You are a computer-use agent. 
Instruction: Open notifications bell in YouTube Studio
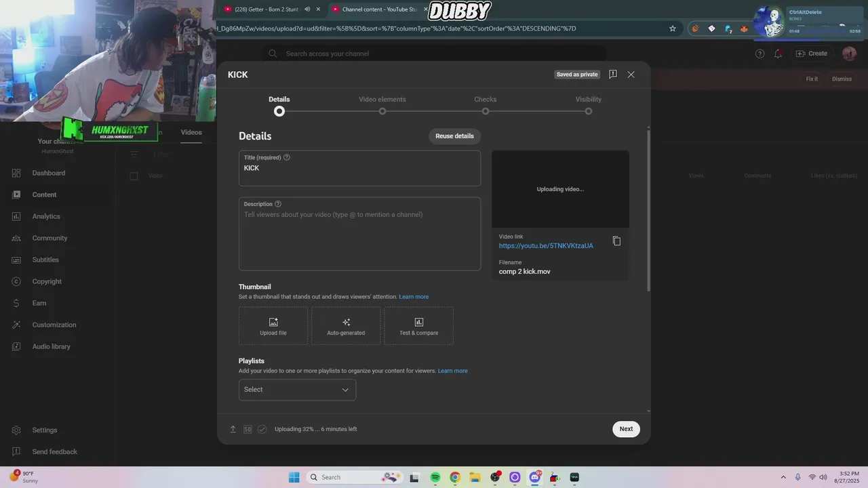(x=778, y=54)
